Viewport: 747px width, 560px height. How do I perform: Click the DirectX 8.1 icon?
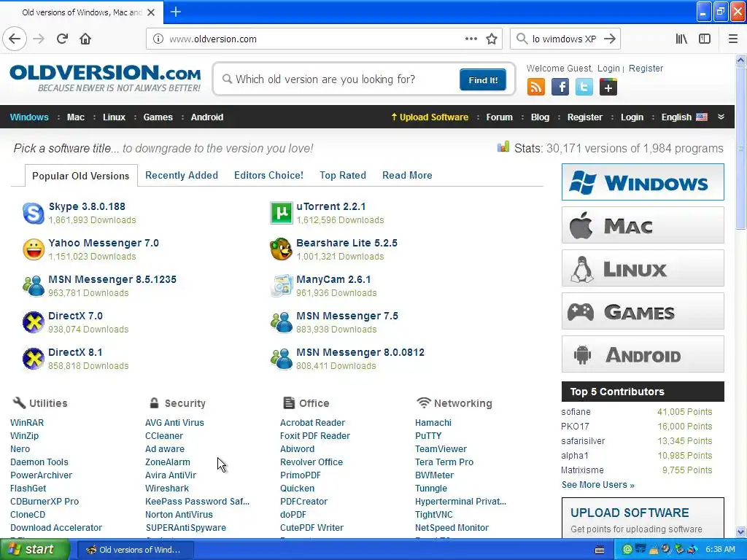pyautogui.click(x=34, y=359)
